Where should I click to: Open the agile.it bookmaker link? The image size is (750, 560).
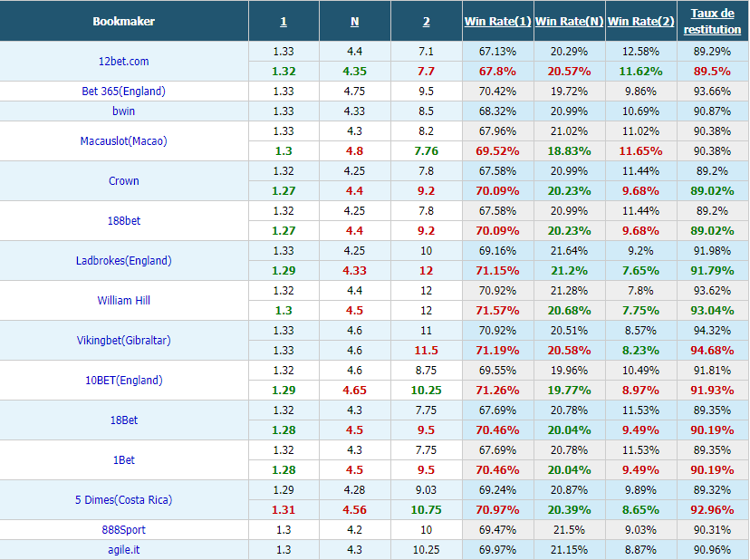click(x=124, y=550)
